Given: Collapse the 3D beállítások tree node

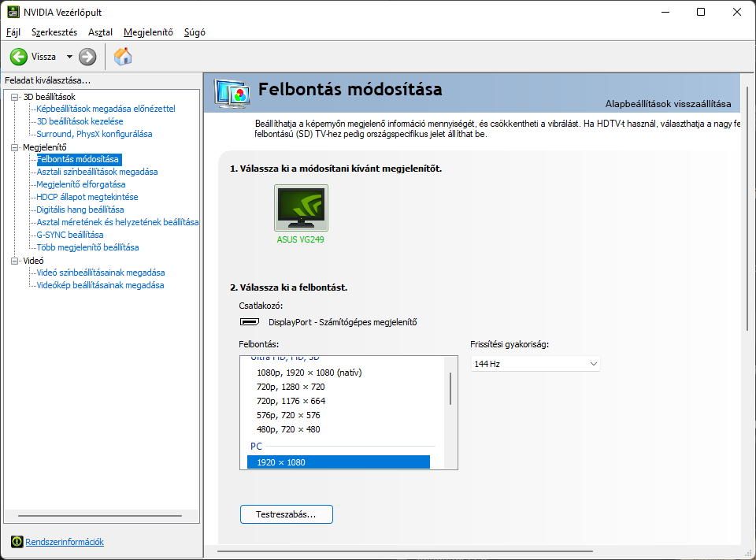Looking at the screenshot, I should click(x=15, y=97).
